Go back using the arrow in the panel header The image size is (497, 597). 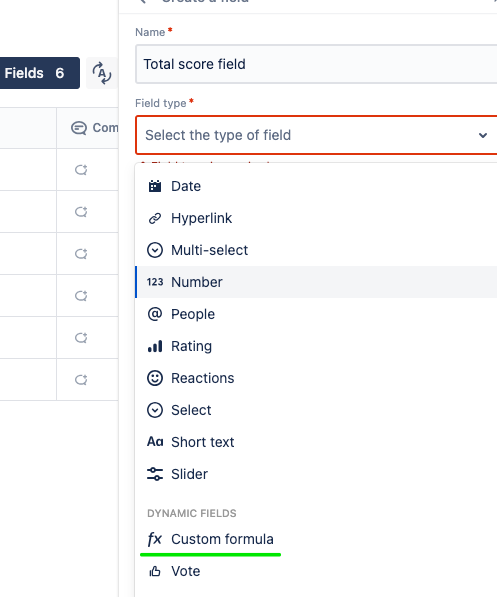[x=142, y=1]
